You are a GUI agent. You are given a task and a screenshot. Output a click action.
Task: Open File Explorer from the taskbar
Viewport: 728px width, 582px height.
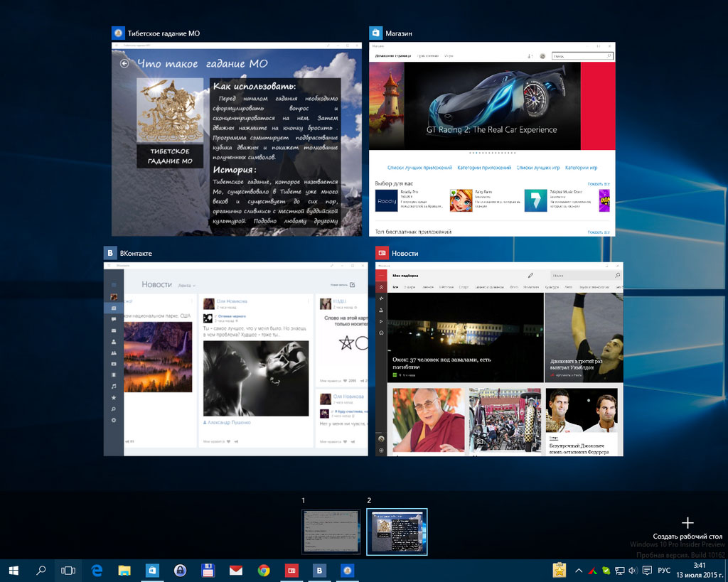click(x=124, y=571)
